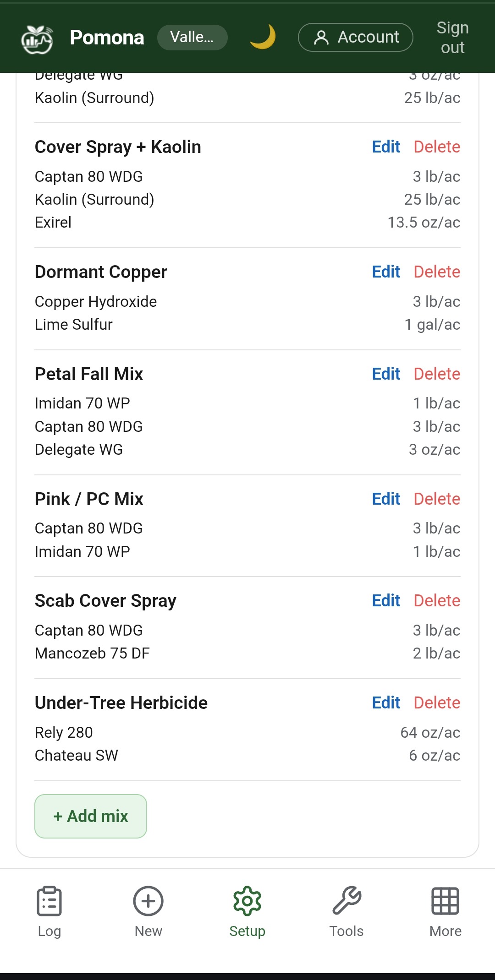
Task: Delete the Pink / PC Mix
Action: pos(437,499)
